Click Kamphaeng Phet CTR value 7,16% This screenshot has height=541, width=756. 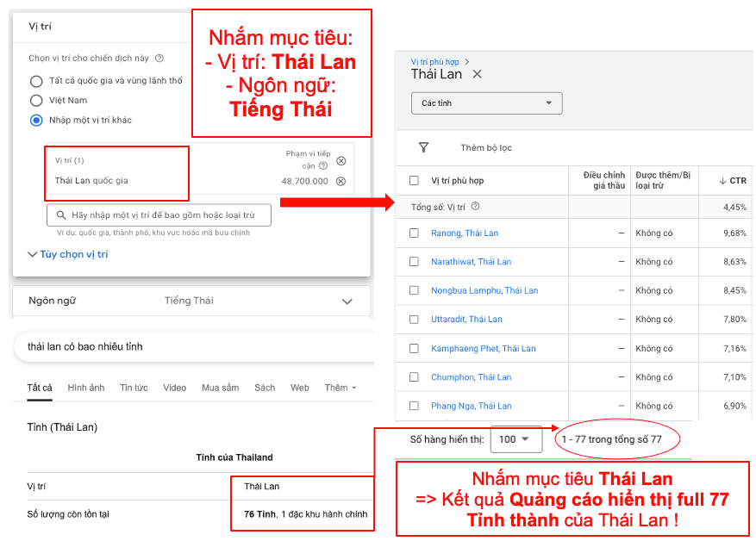point(734,348)
